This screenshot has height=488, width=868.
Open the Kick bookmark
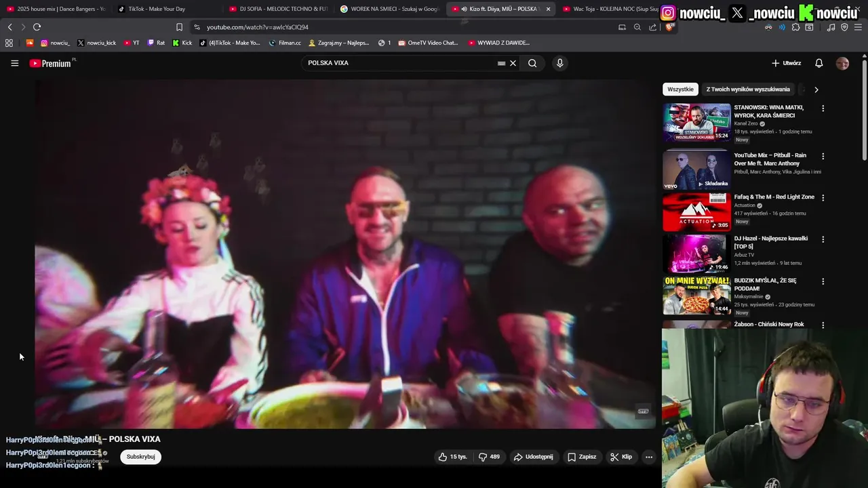[182, 43]
